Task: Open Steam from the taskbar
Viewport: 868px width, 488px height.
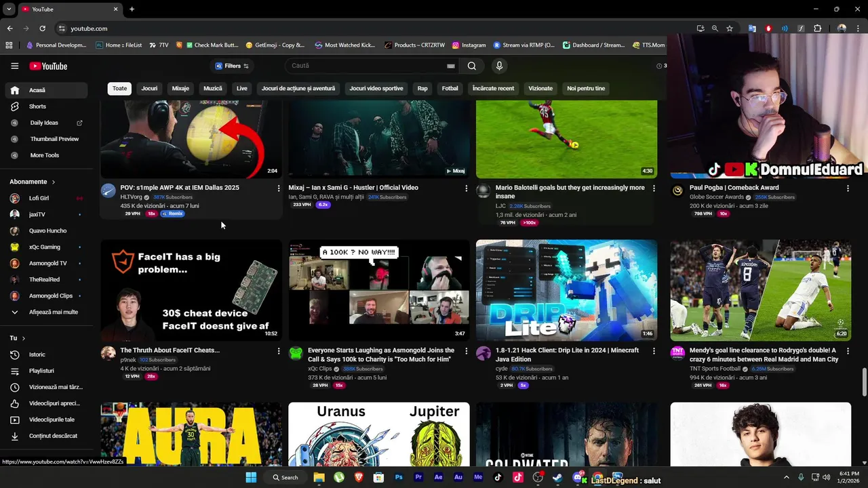Action: point(557,478)
